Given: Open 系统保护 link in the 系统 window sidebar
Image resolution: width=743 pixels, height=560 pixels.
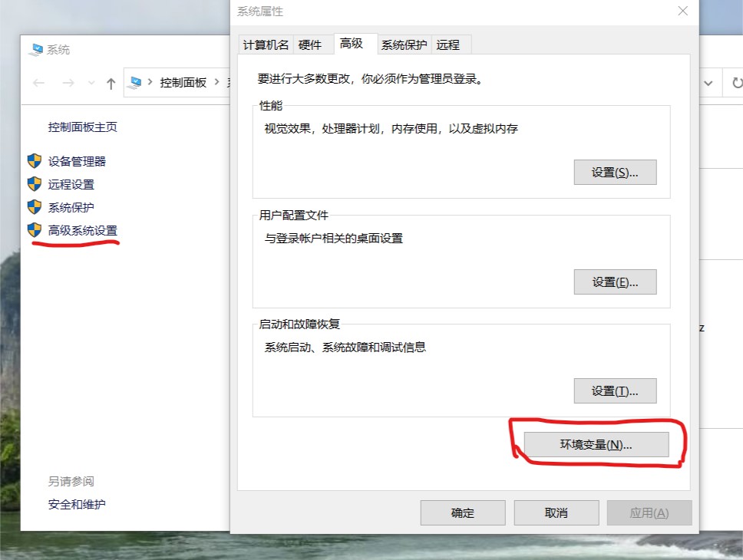Looking at the screenshot, I should [71, 208].
